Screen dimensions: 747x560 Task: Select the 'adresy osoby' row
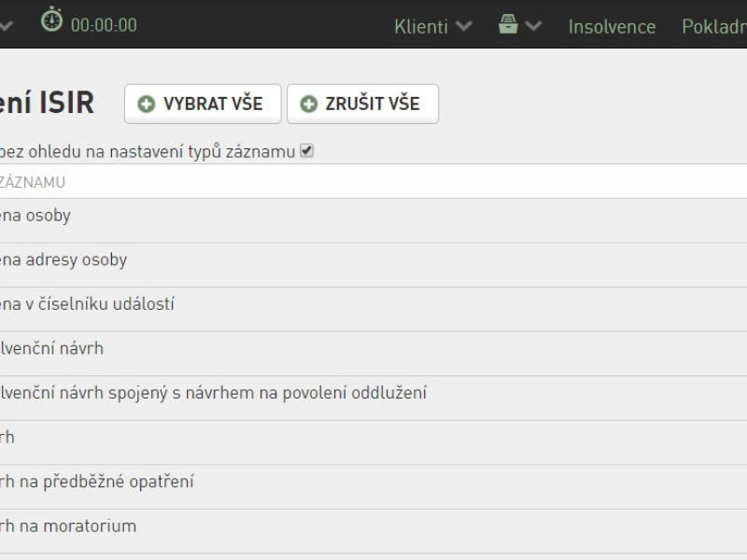373,265
